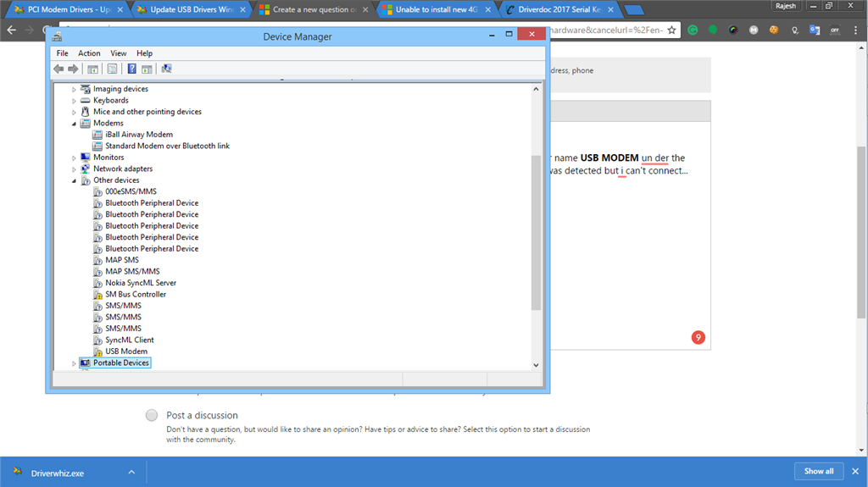868x487 pixels.
Task: Open the Action menu in Device Manager
Action: tap(89, 53)
